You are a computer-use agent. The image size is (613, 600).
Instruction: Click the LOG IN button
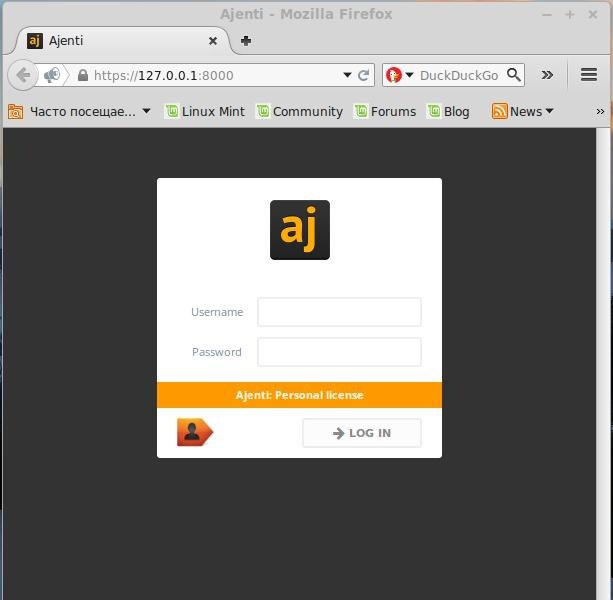pos(362,433)
